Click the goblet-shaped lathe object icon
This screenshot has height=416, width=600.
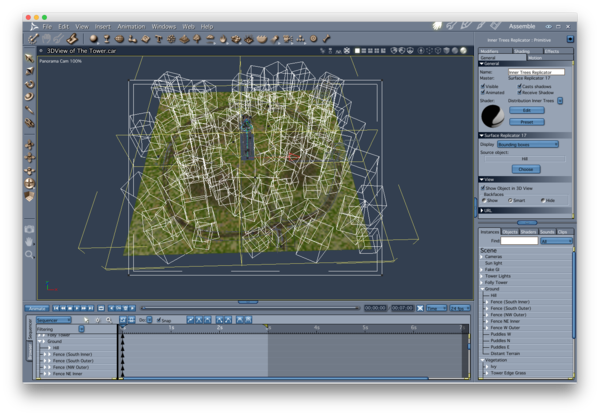pyautogui.click(x=107, y=39)
